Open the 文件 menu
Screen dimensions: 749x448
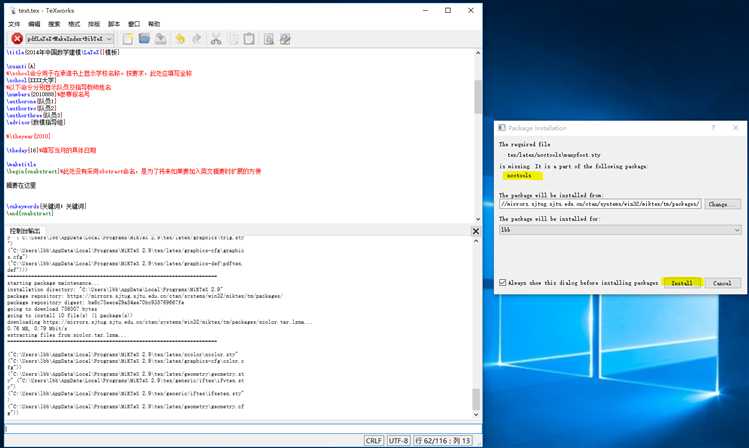(14, 24)
